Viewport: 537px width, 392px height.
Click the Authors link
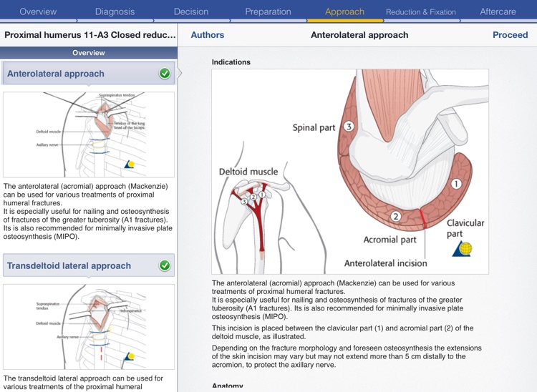[x=207, y=35]
